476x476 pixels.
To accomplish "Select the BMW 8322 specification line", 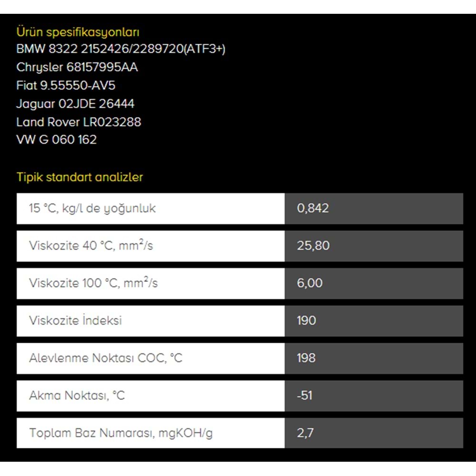I will pos(121,49).
